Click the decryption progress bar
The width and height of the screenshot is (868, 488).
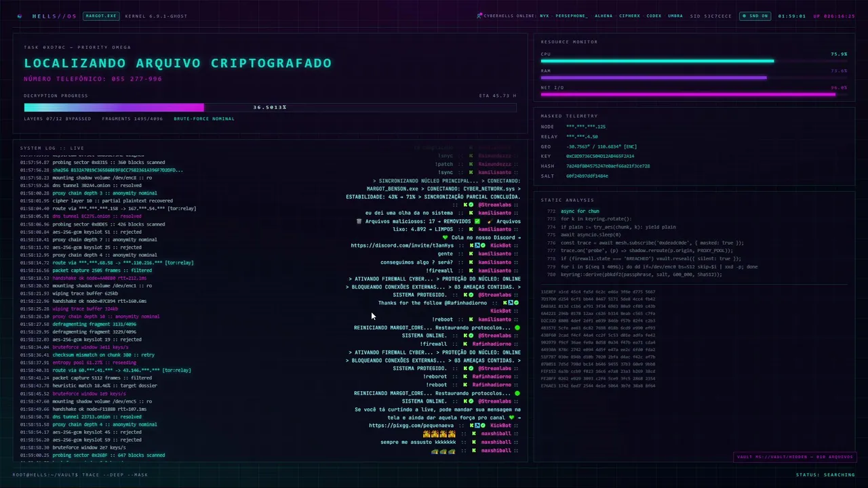(x=270, y=107)
